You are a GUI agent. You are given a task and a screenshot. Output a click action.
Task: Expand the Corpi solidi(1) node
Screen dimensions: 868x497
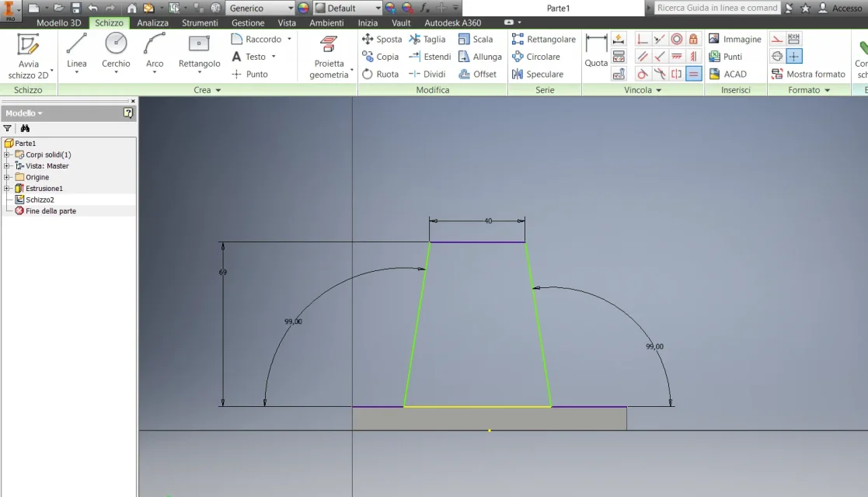7,155
